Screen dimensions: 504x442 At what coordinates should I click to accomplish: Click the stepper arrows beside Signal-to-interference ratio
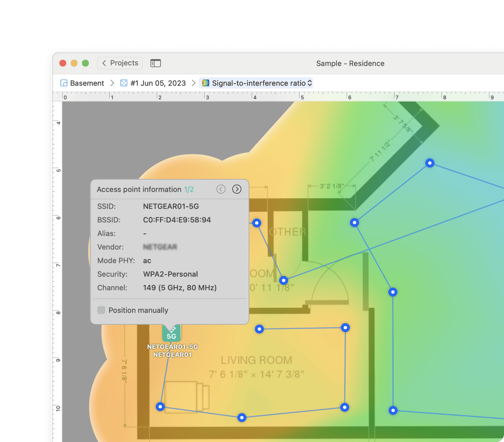309,83
